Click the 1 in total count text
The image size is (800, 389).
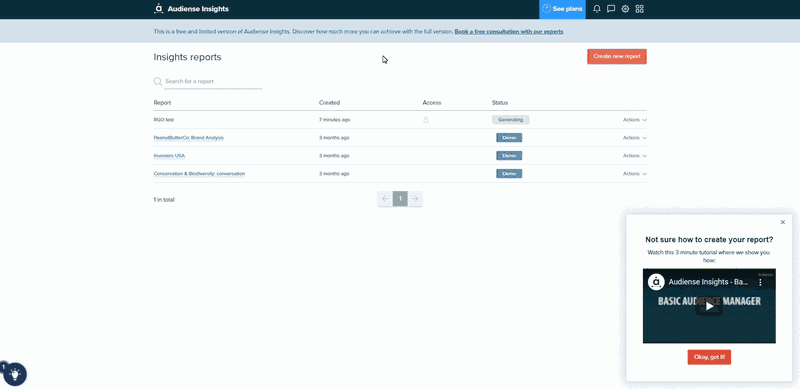[164, 200]
